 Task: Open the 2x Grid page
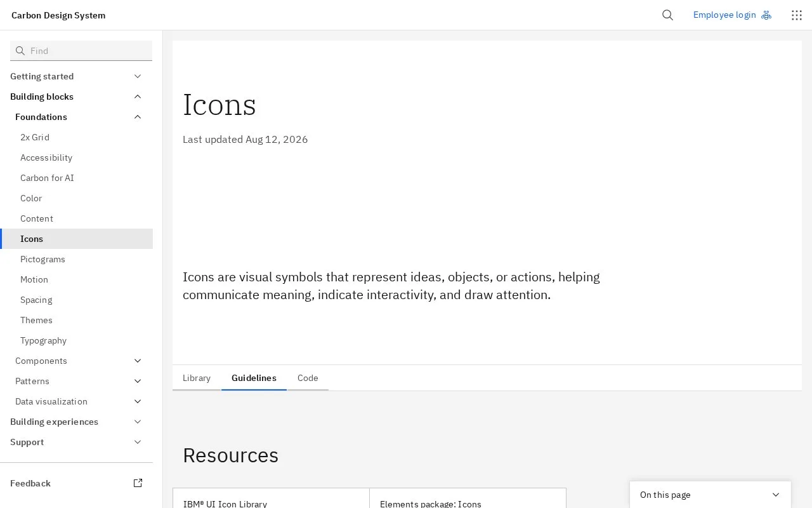coord(76,137)
